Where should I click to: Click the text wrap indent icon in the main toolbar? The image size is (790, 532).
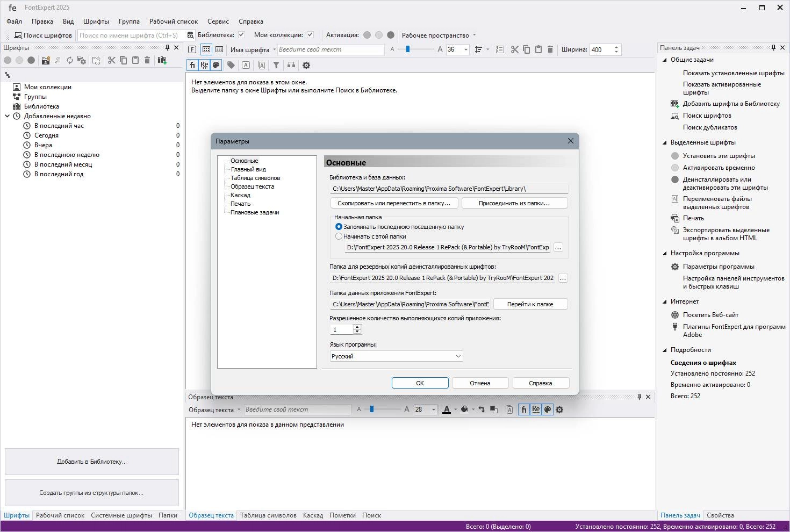pos(500,49)
